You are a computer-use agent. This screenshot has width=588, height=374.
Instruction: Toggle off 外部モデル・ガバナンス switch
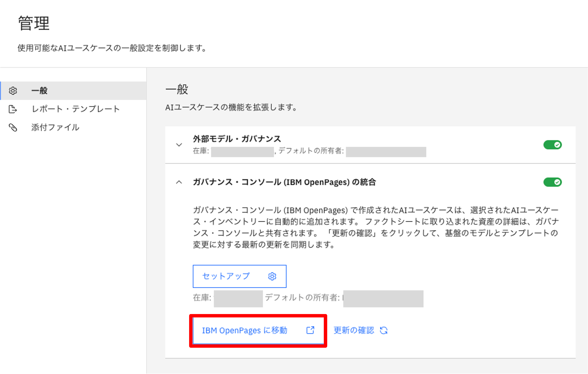point(552,145)
